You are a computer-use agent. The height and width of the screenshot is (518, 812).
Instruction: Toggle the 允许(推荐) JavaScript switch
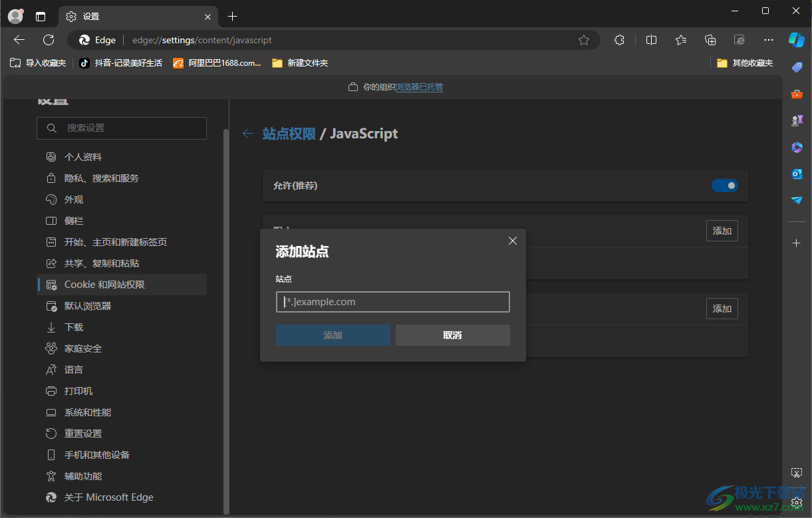tap(724, 186)
